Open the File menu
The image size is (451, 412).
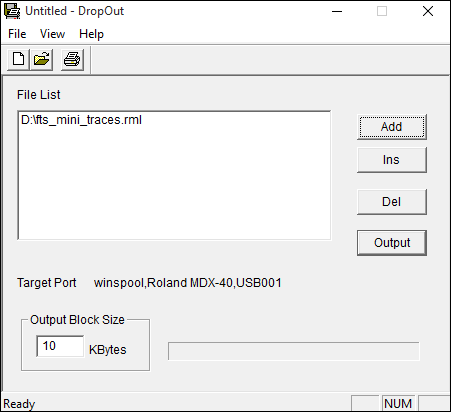17,34
